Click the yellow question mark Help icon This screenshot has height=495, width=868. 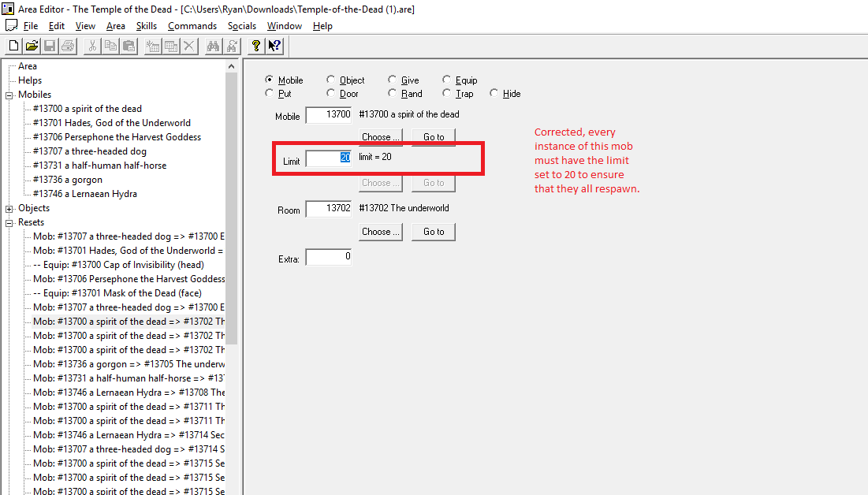(256, 46)
